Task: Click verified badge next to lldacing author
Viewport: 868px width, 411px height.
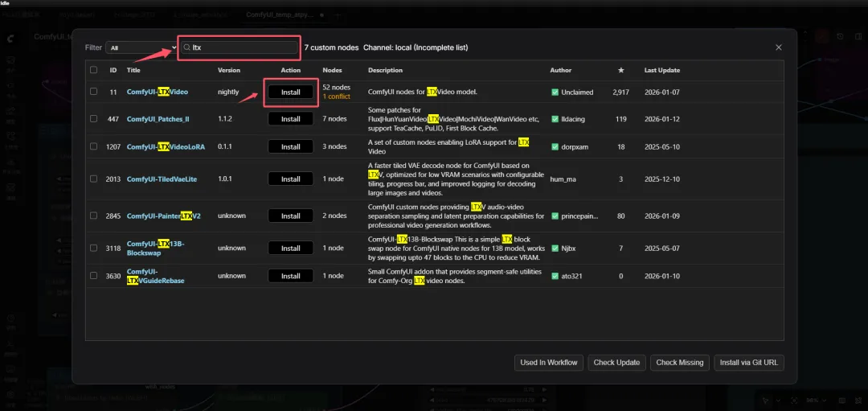Action: click(555, 119)
